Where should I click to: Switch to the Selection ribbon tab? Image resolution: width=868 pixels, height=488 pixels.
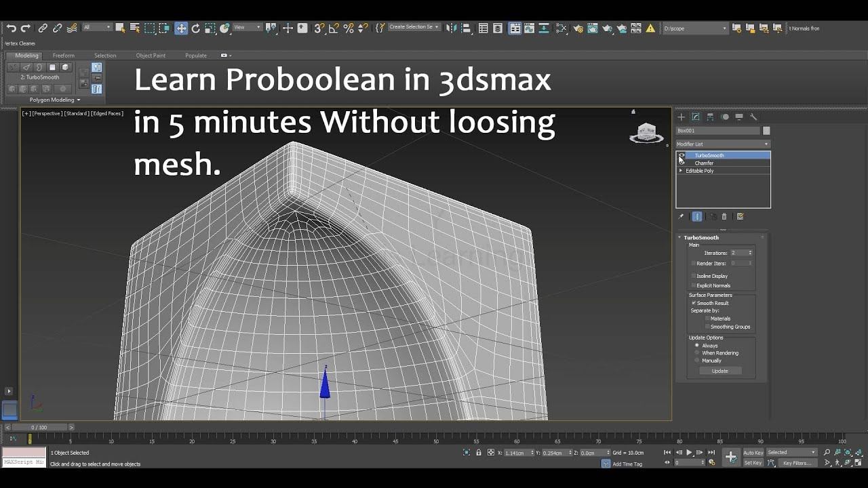[105, 56]
